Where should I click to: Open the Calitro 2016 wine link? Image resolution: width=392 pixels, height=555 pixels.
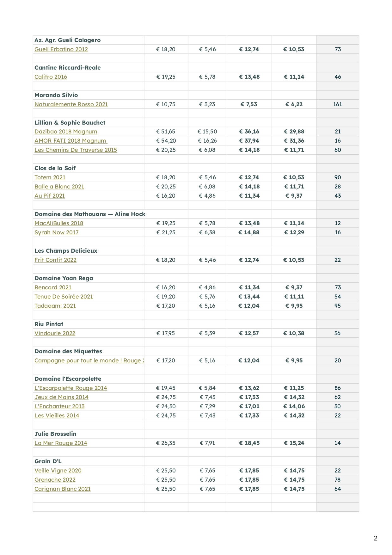pos(51,77)
